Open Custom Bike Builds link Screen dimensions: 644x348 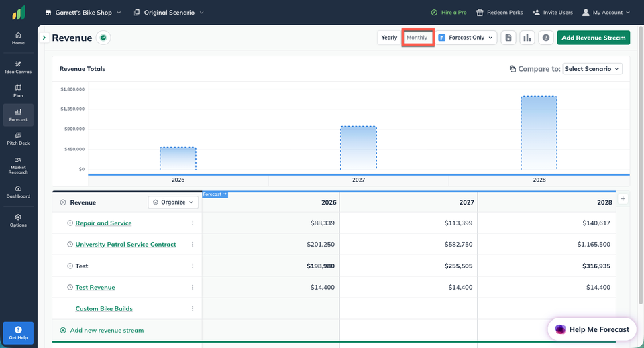click(105, 308)
